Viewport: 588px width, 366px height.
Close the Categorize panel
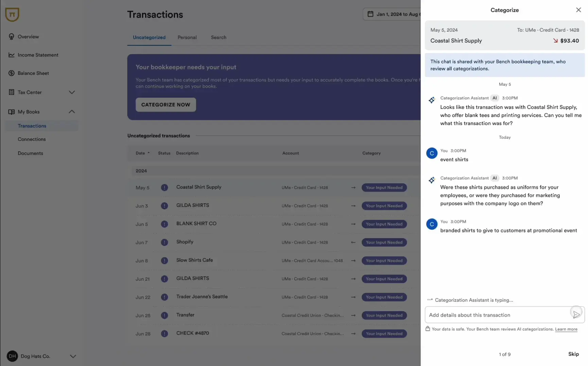tap(578, 10)
